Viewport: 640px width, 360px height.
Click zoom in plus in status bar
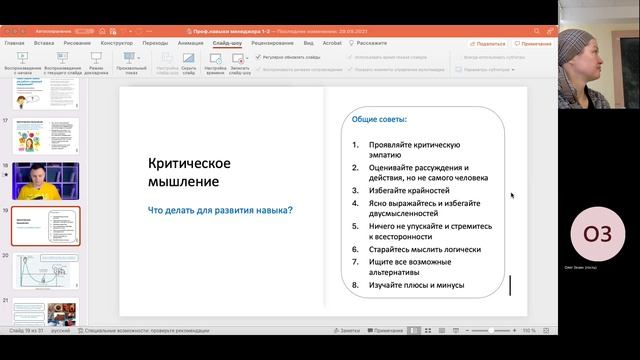coord(515,330)
